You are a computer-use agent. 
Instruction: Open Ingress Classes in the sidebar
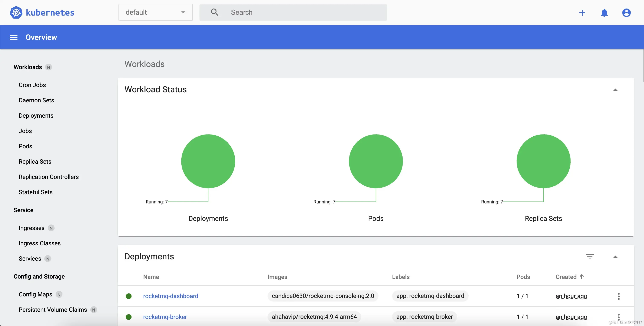click(39, 243)
